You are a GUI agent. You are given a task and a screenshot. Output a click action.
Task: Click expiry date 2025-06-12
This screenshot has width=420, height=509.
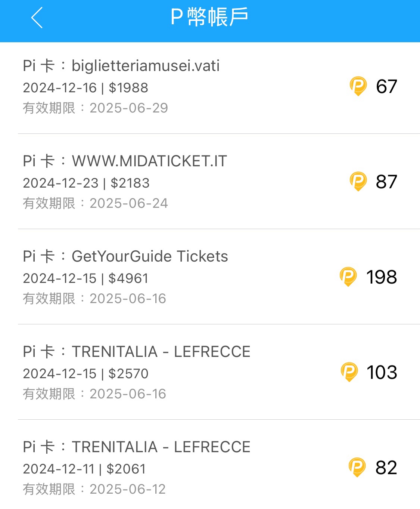tap(128, 489)
